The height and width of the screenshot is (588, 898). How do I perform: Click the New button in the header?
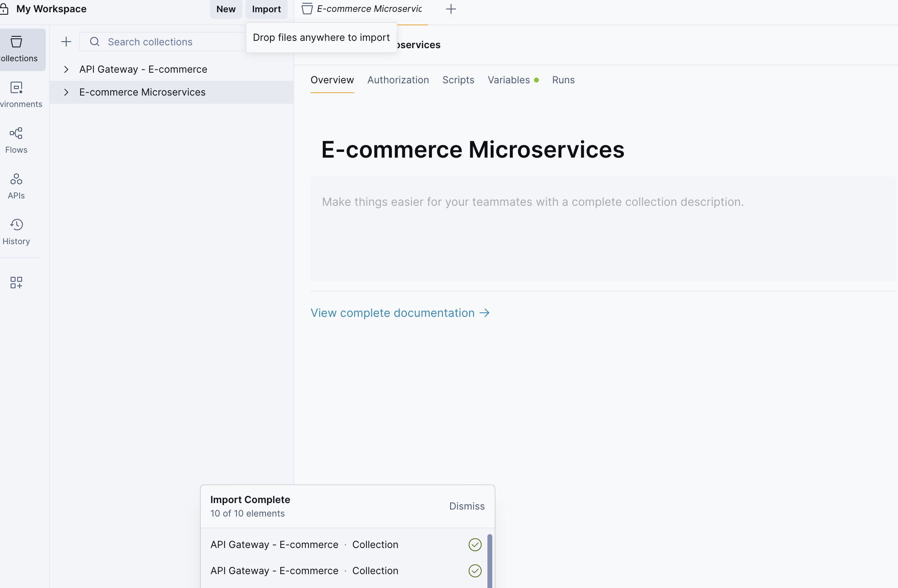tap(226, 9)
